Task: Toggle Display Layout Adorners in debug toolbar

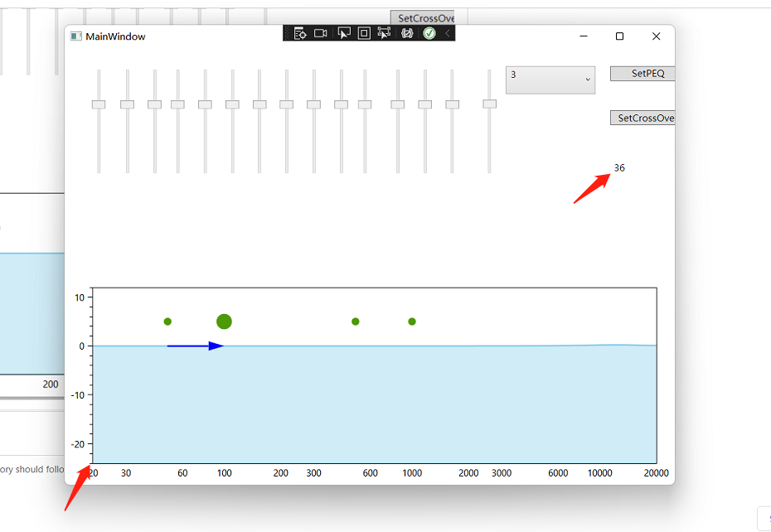Action: pyautogui.click(x=364, y=33)
